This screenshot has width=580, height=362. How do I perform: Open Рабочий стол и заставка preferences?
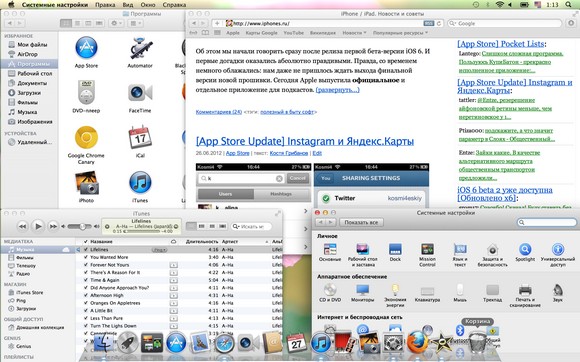coord(362,249)
